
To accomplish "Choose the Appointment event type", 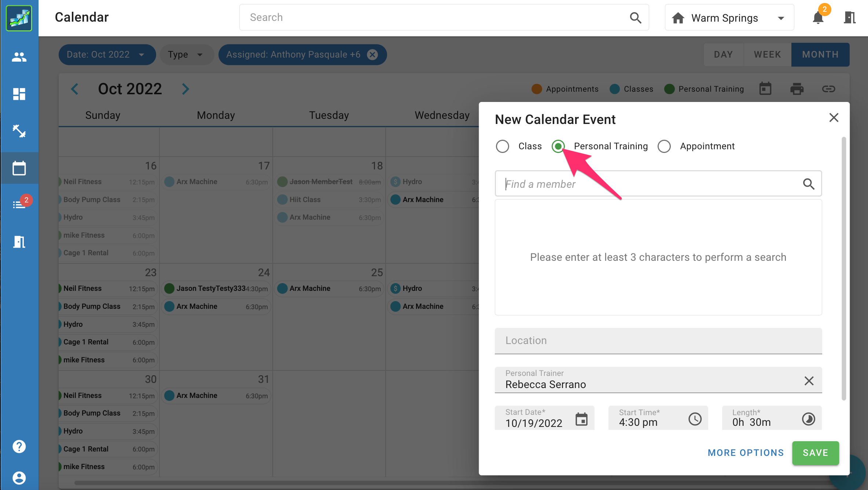I will click(x=664, y=146).
